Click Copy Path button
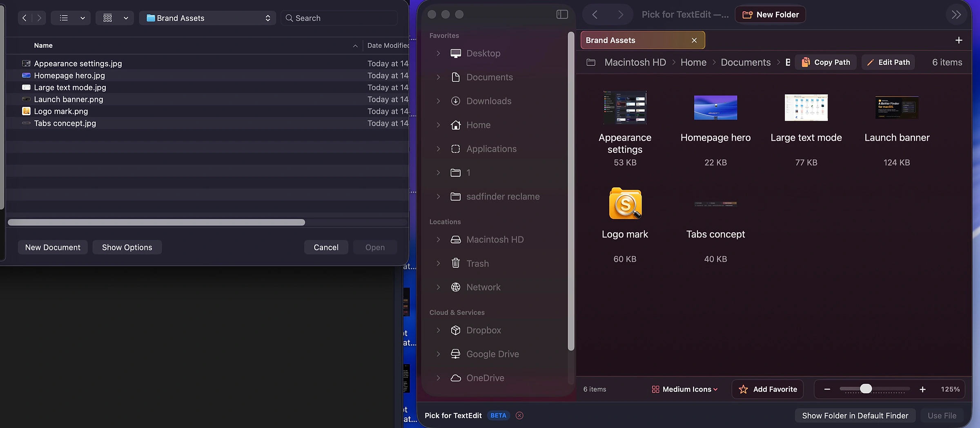This screenshot has width=980, height=428. [x=826, y=63]
